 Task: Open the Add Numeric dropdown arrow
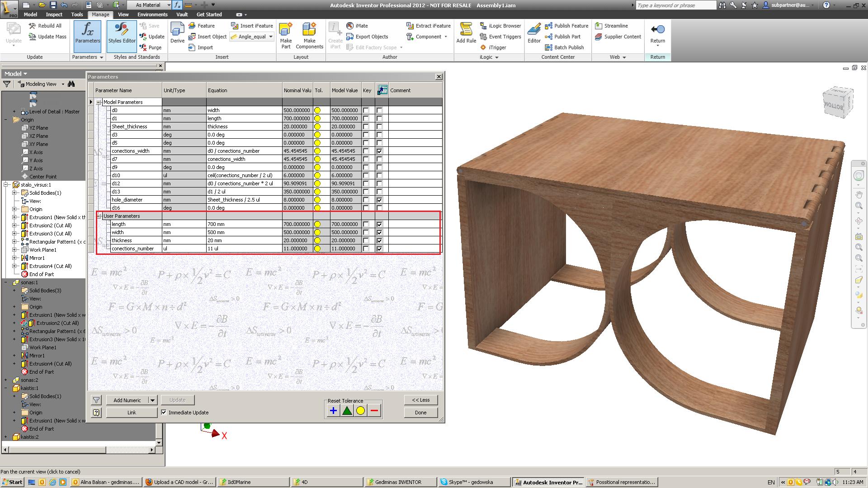tap(152, 400)
